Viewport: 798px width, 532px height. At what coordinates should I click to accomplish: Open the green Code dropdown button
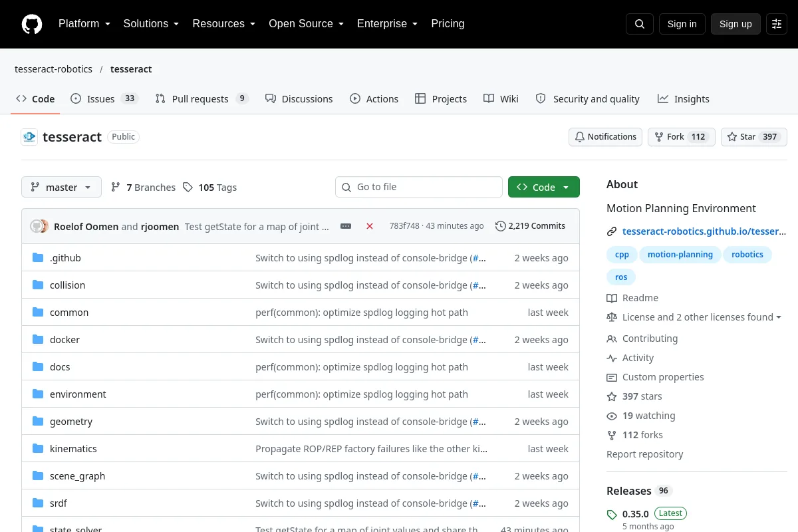[x=544, y=188]
